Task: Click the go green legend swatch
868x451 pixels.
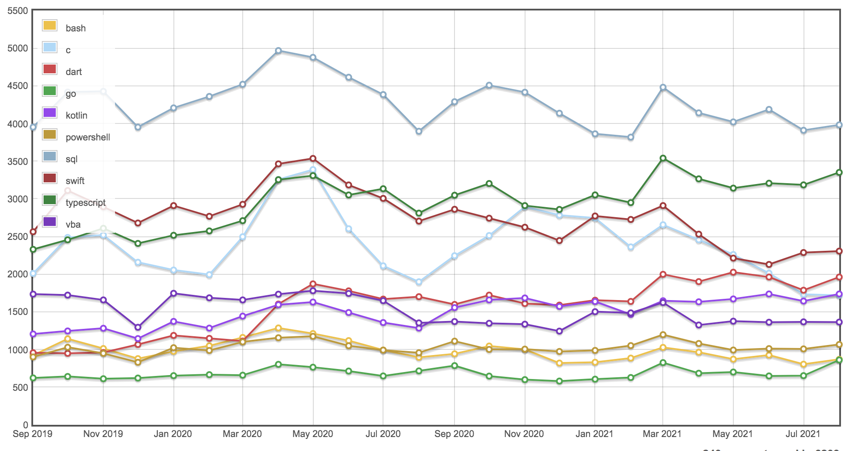Action: [x=50, y=91]
